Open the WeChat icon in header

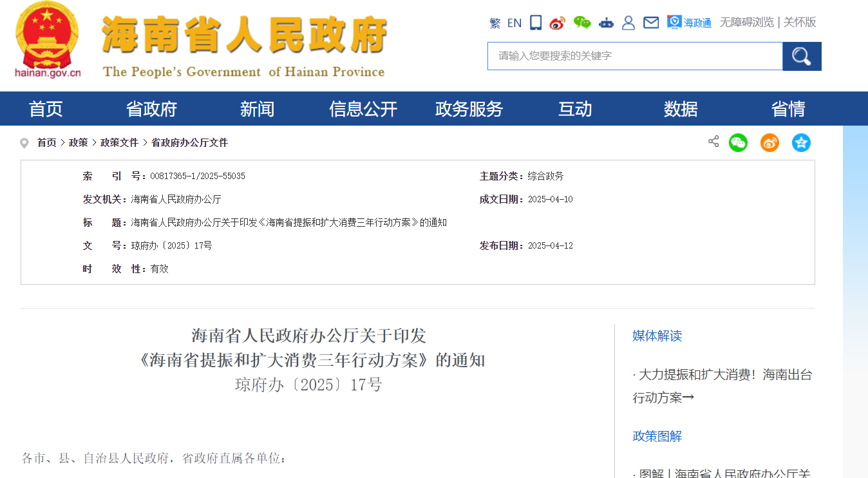pyautogui.click(x=582, y=23)
